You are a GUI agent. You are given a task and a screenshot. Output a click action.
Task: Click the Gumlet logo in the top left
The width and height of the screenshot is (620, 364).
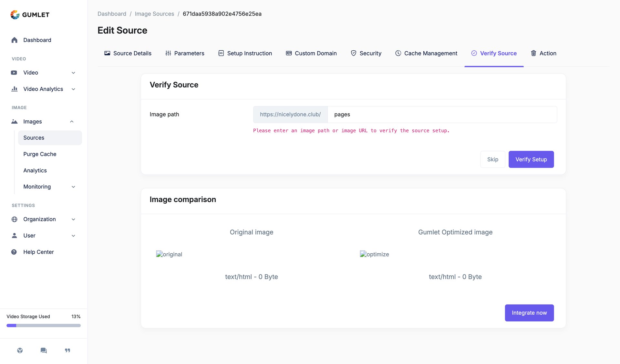pos(30,14)
